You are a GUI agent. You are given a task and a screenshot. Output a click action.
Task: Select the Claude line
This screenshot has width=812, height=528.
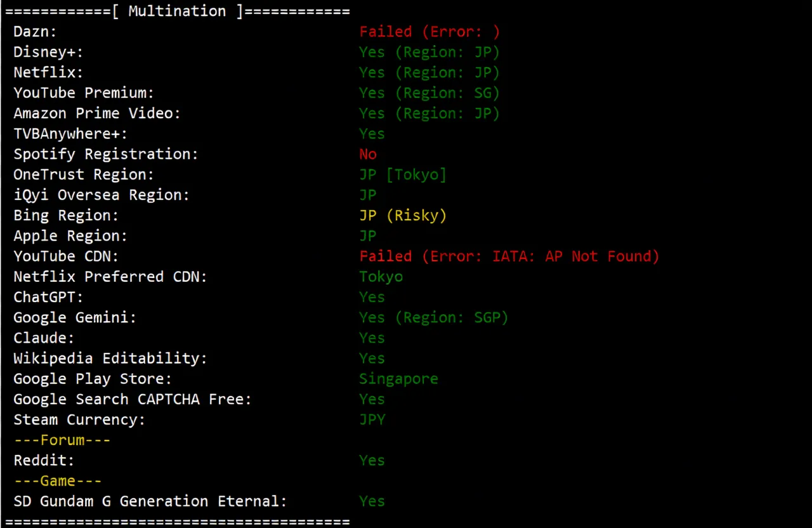(x=43, y=338)
